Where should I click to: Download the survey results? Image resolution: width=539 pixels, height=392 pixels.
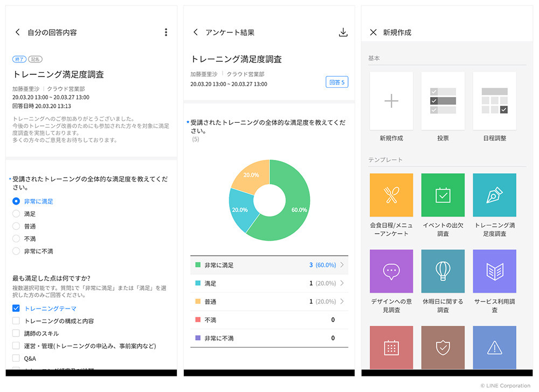tap(343, 32)
